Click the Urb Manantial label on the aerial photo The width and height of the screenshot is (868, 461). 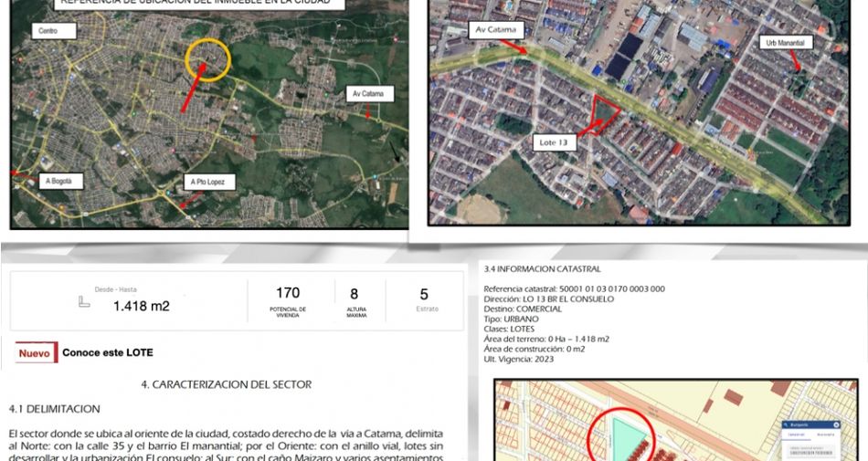tap(785, 43)
